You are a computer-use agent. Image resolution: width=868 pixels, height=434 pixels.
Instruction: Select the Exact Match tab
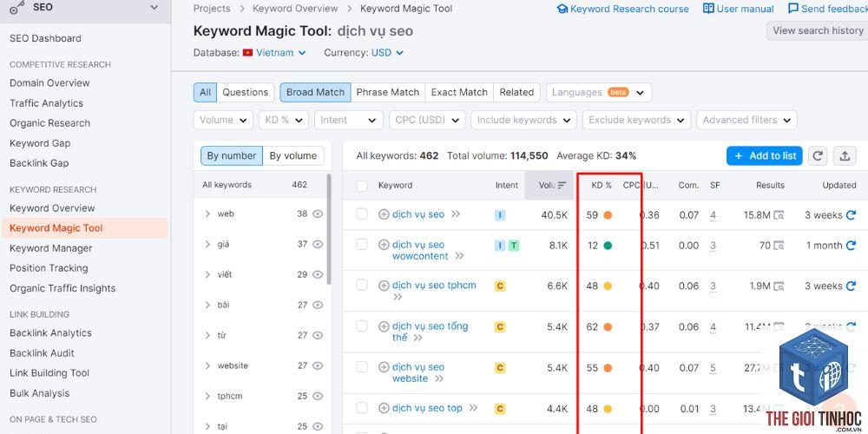coord(459,93)
